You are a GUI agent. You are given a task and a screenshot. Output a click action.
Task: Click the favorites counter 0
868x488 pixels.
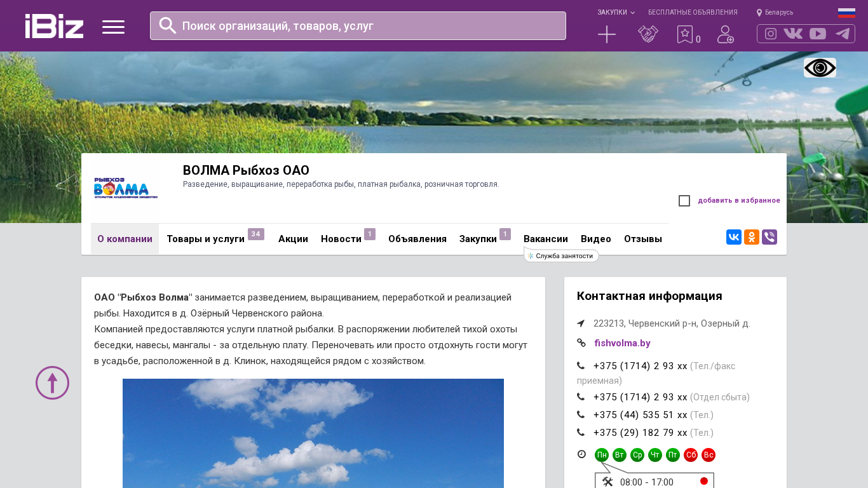pyautogui.click(x=698, y=39)
